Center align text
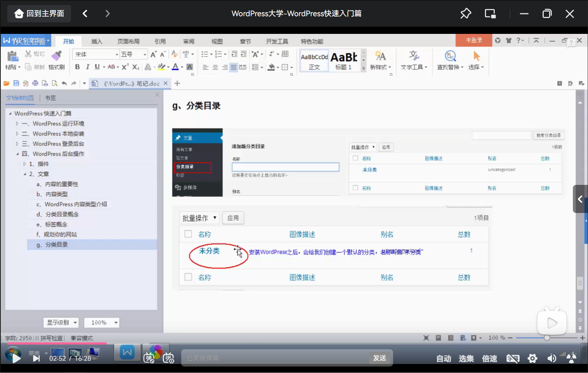 215,67
